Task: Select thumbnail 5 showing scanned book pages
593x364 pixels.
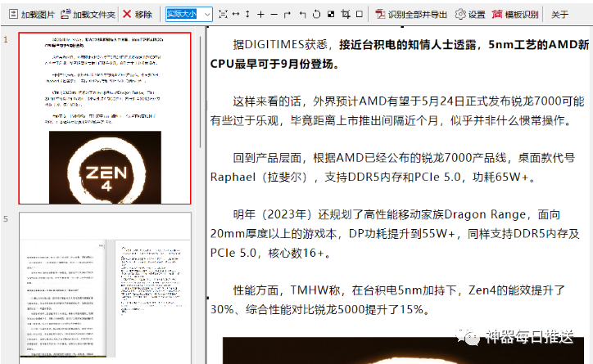Action: [105, 288]
